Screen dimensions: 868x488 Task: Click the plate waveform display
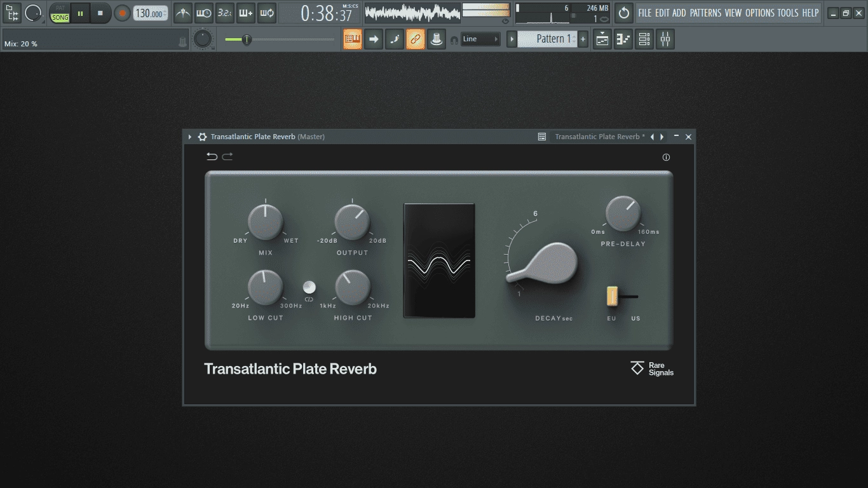pyautogui.click(x=439, y=261)
